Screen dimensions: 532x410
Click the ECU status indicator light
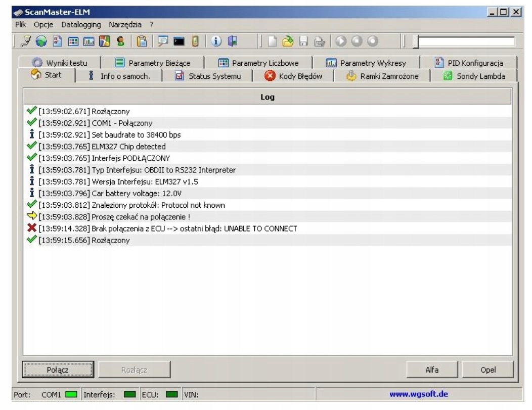click(171, 394)
